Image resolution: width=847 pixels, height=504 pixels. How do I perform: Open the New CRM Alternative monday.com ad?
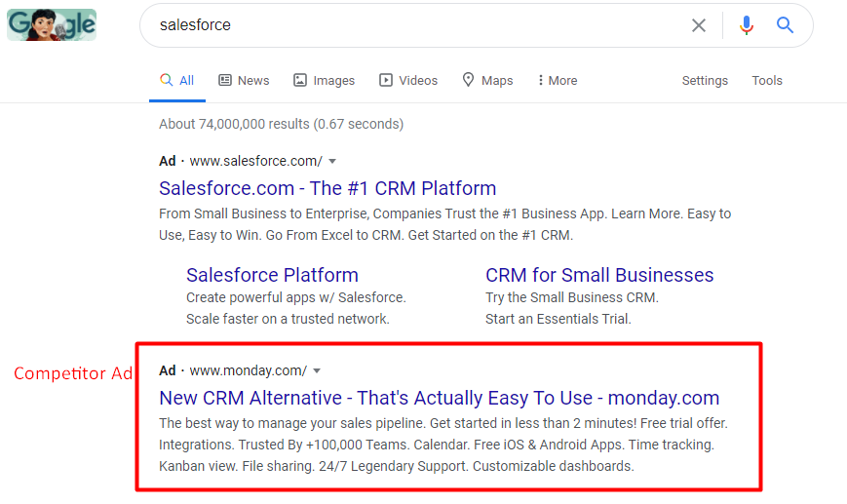tap(440, 398)
